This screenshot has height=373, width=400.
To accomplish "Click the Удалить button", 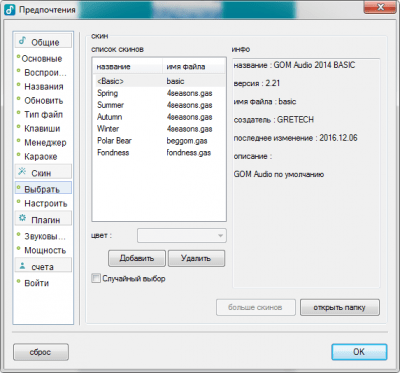I will pos(196,258).
